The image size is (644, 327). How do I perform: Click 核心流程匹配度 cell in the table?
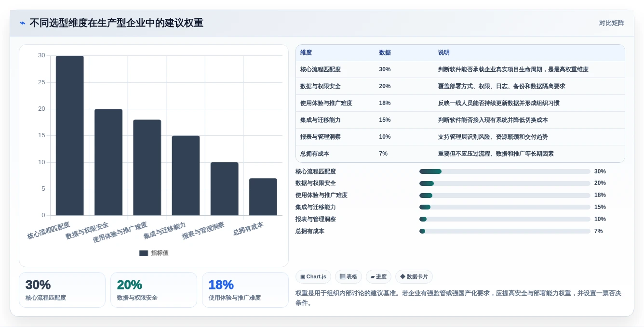(x=321, y=70)
